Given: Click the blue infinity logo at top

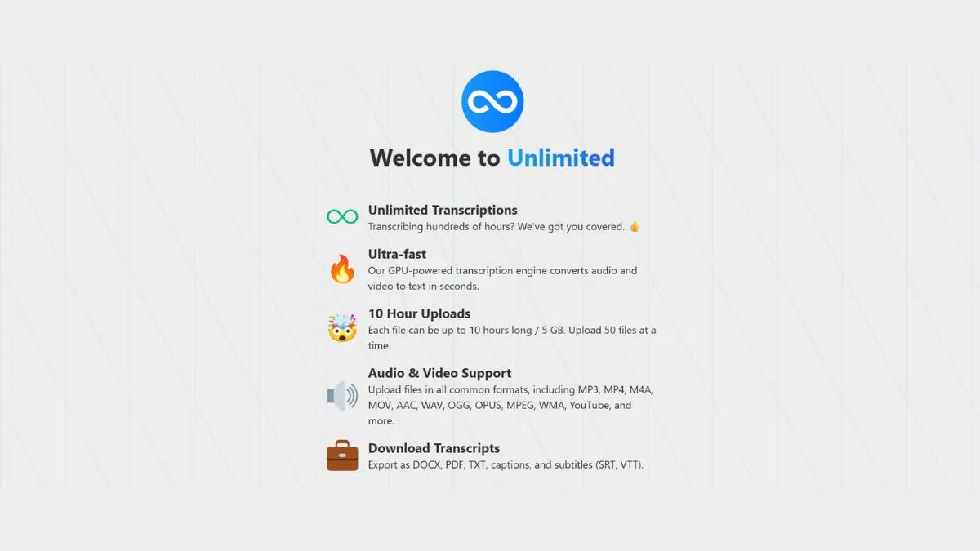Looking at the screenshot, I should [x=492, y=101].
